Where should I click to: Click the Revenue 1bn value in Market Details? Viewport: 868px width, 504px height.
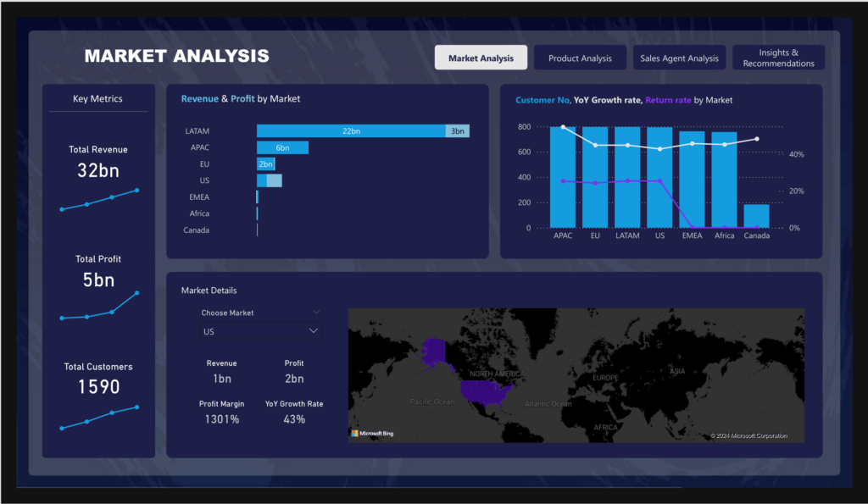click(222, 379)
